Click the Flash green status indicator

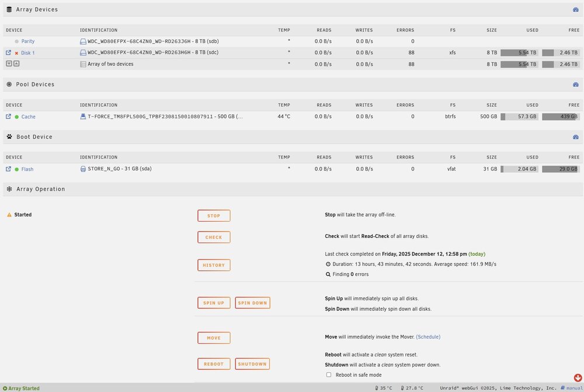pos(16,169)
